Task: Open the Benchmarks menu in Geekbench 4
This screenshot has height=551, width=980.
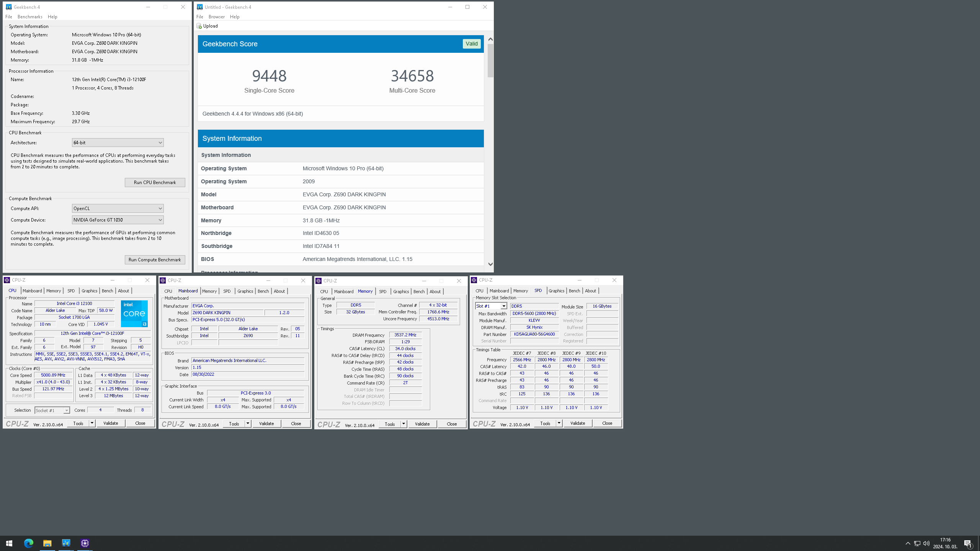Action: (x=30, y=17)
